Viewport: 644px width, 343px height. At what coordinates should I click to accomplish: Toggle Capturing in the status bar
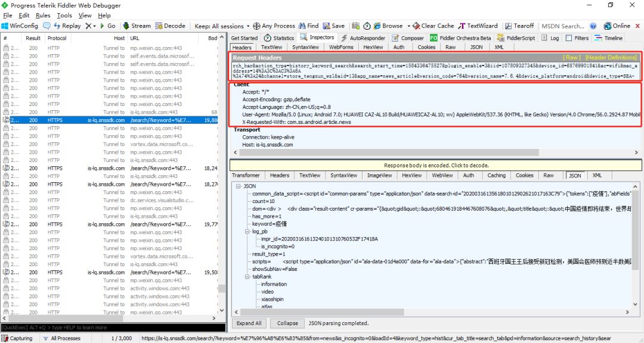(17, 338)
